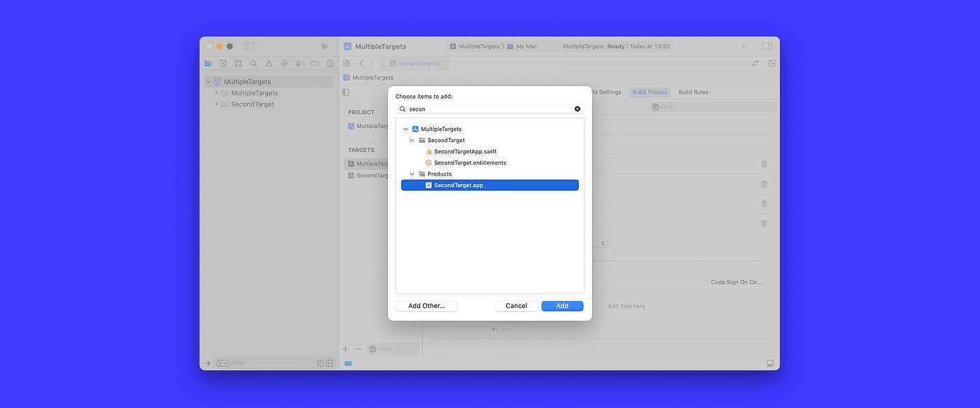Add a file to the build phase

493,329
